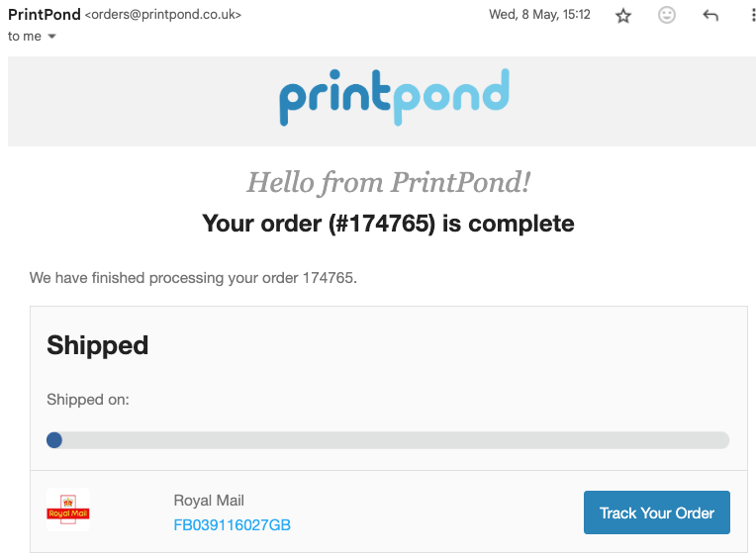
Task: Star this PrintPond email
Action: tap(623, 16)
